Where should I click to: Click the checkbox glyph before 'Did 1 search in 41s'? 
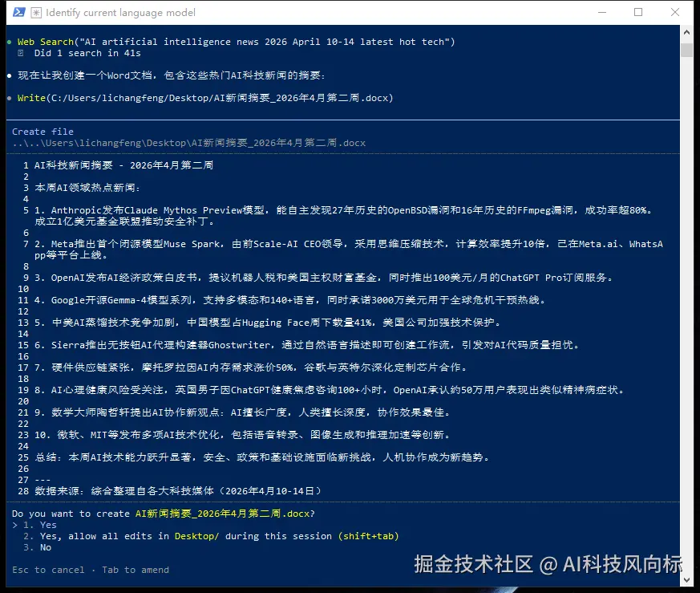pos(20,52)
